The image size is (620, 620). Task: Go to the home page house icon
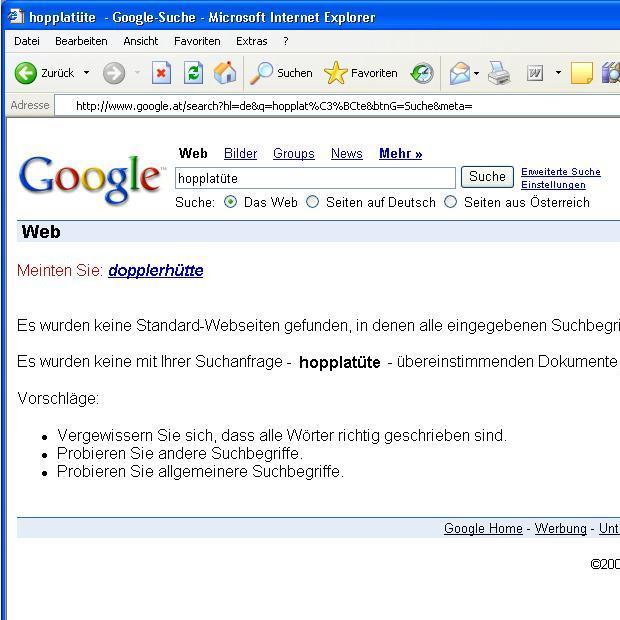click(x=225, y=73)
